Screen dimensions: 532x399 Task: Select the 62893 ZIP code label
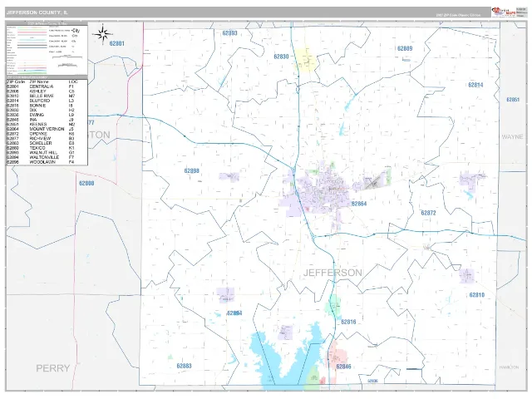click(229, 33)
